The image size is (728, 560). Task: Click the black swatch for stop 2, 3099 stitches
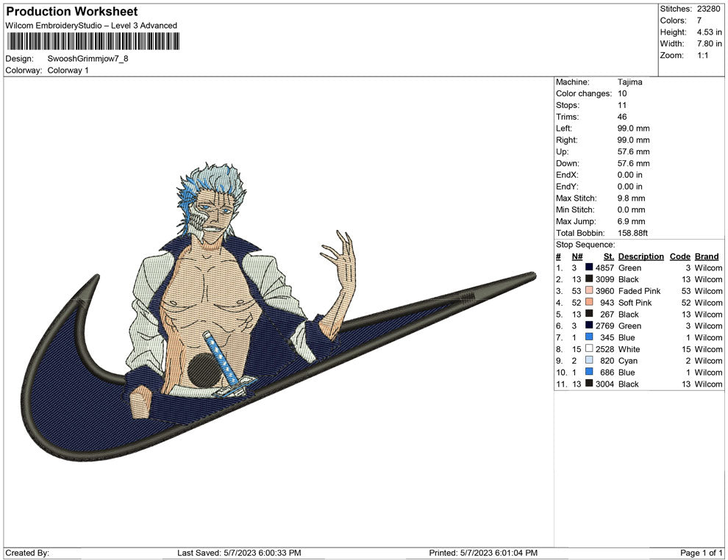[589, 279]
